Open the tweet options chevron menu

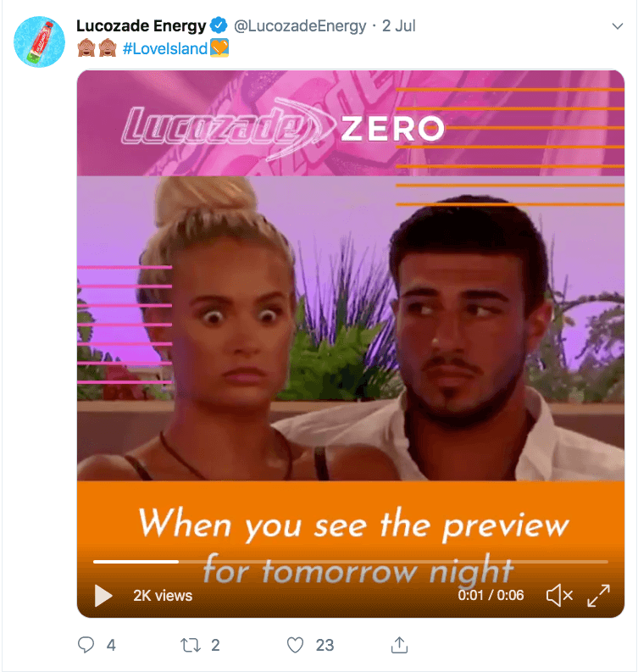point(618,26)
